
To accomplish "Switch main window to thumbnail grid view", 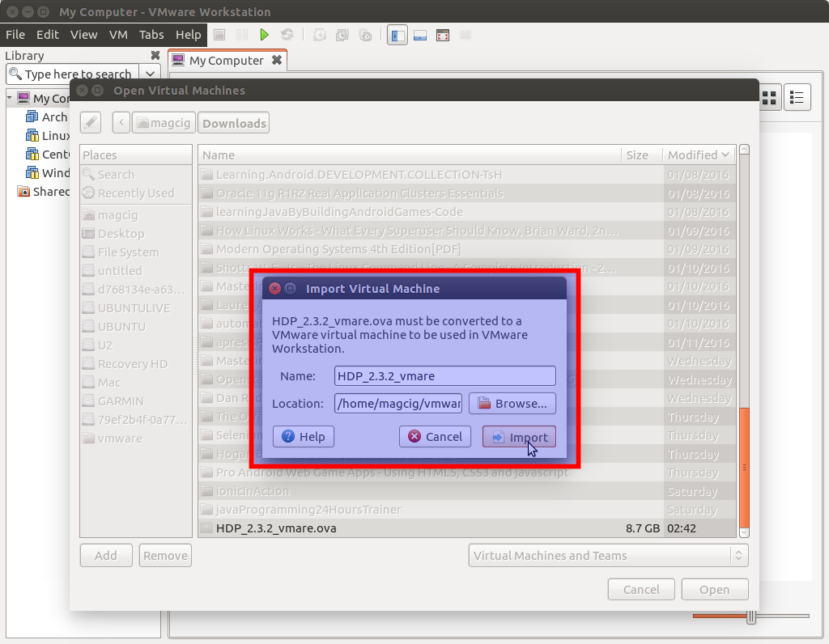I will click(769, 98).
